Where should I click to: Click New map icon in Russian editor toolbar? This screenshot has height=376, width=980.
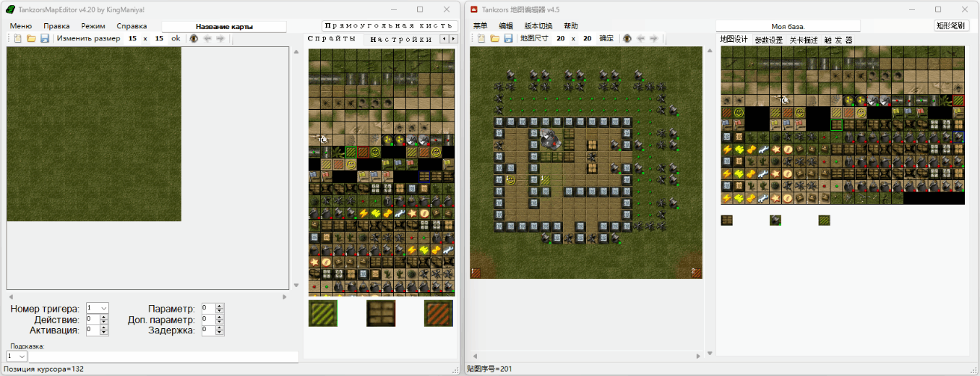(17, 38)
